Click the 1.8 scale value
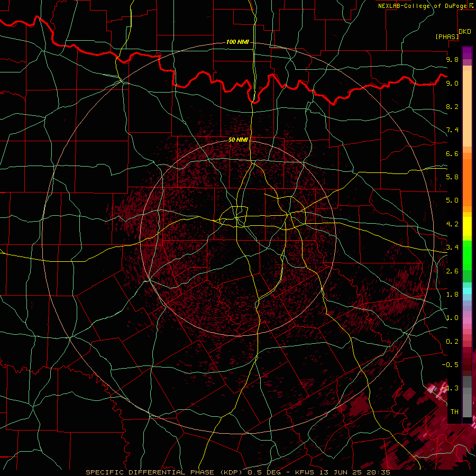This screenshot has width=476, height=476. point(452,295)
